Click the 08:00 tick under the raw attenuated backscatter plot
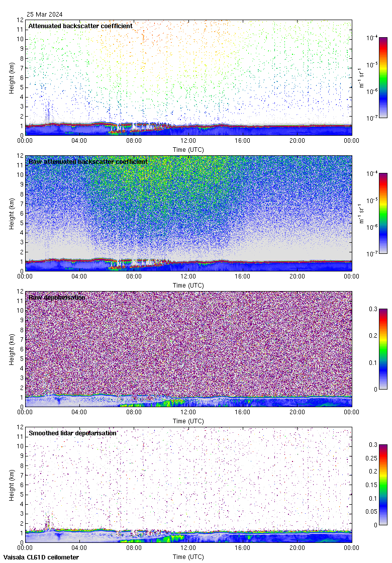 pyautogui.click(x=134, y=276)
